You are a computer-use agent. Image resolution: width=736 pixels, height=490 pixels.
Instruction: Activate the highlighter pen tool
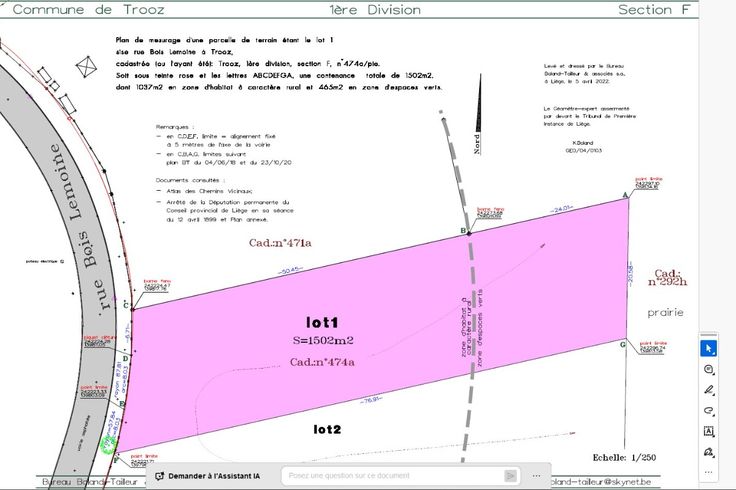point(709,390)
